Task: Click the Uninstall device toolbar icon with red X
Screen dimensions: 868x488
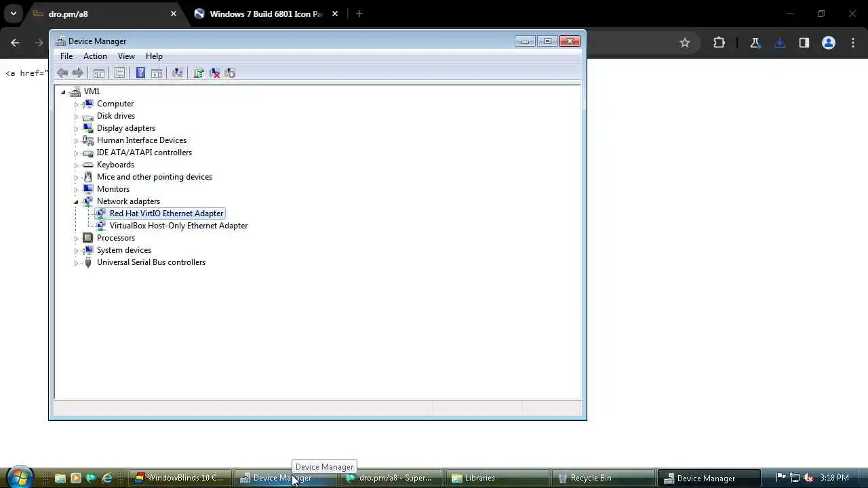Action: 214,73
